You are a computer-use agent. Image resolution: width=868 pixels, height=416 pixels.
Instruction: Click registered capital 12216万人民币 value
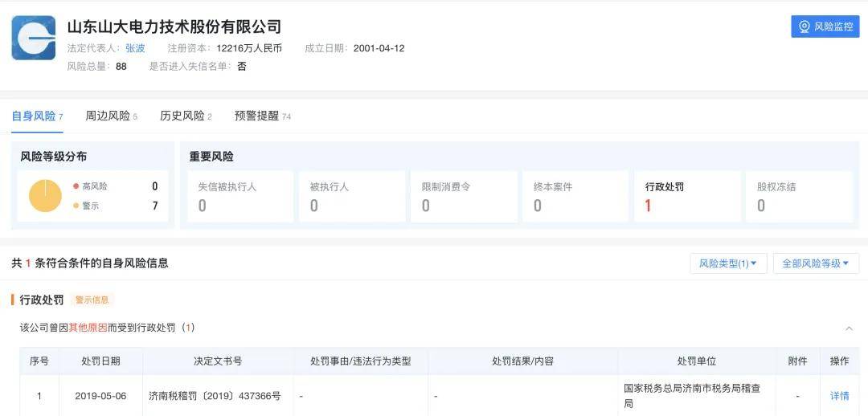pyautogui.click(x=249, y=48)
